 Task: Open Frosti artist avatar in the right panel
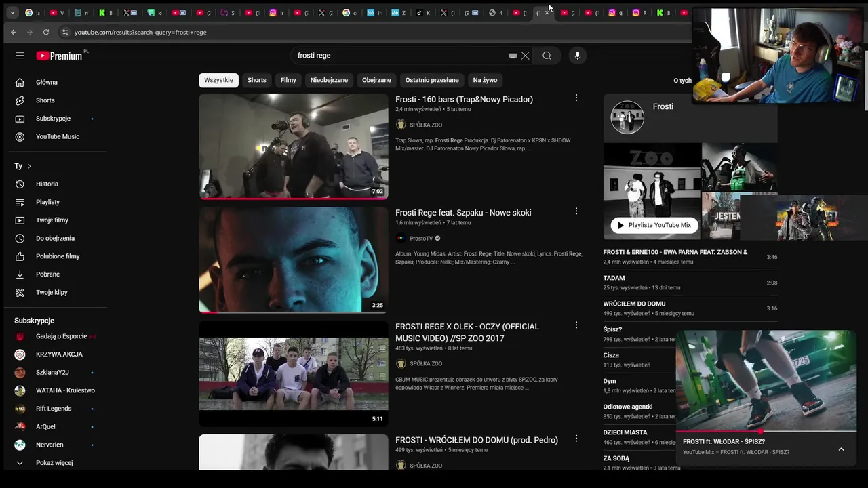tap(627, 117)
